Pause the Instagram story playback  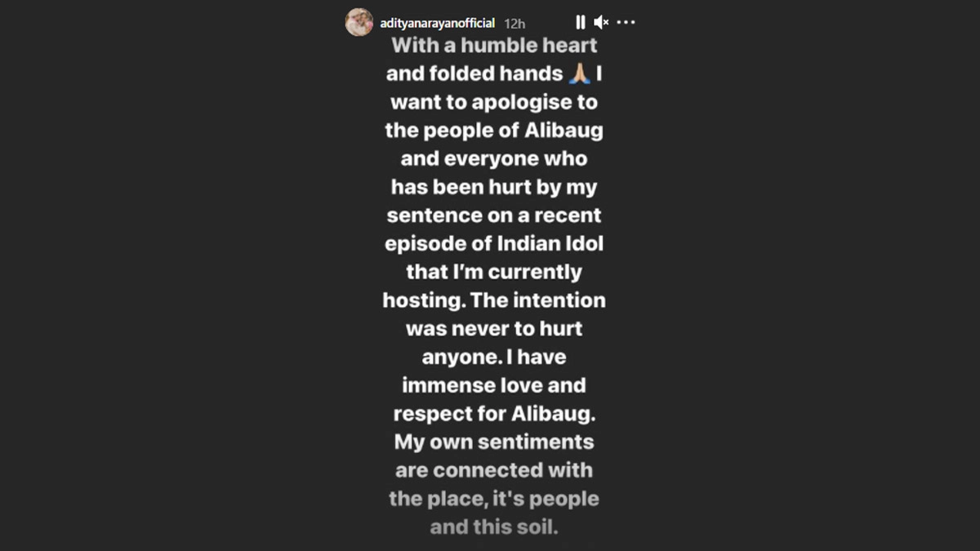pos(580,22)
